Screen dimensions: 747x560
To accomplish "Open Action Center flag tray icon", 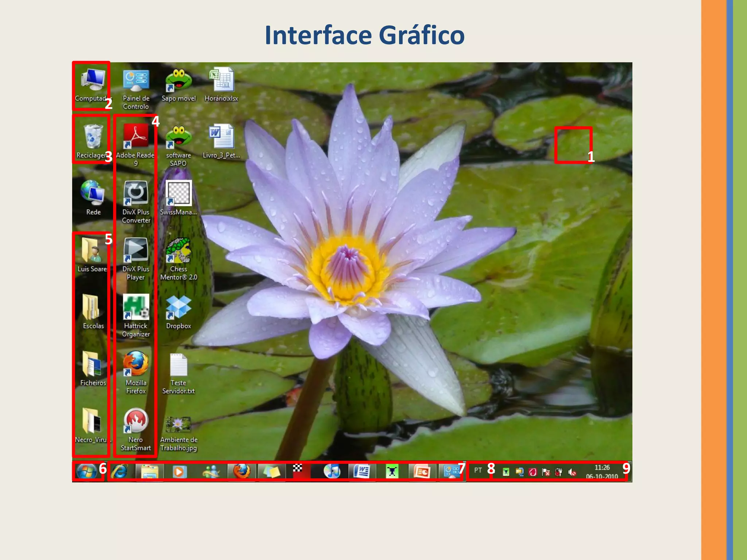I will click(x=546, y=472).
